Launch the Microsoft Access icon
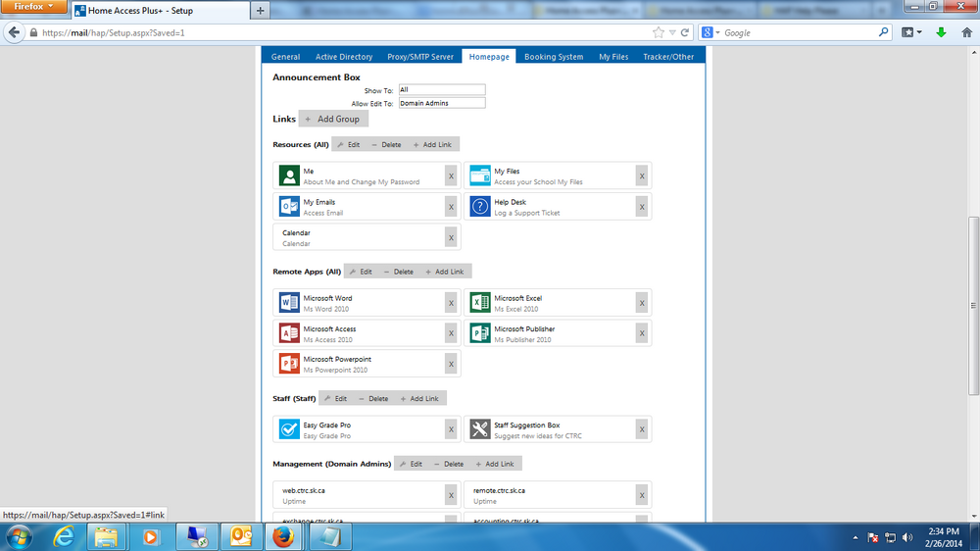 [x=289, y=333]
